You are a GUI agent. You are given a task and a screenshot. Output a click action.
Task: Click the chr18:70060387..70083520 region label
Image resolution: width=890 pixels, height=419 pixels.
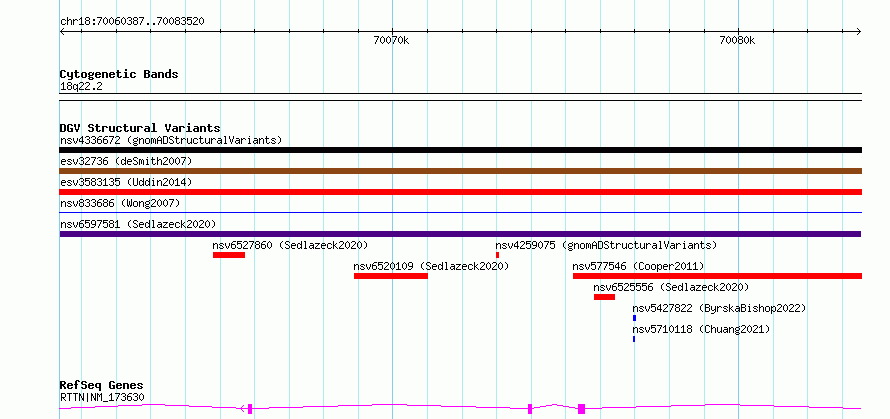pos(132,22)
